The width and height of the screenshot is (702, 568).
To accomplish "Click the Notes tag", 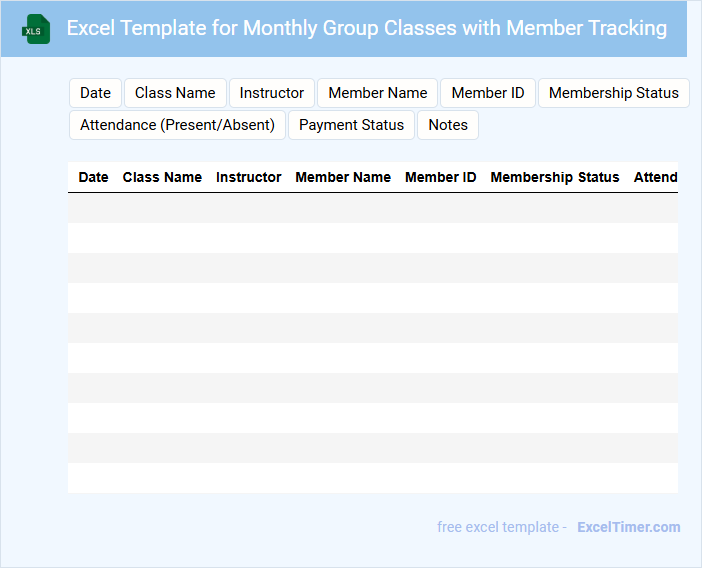I will click(448, 125).
